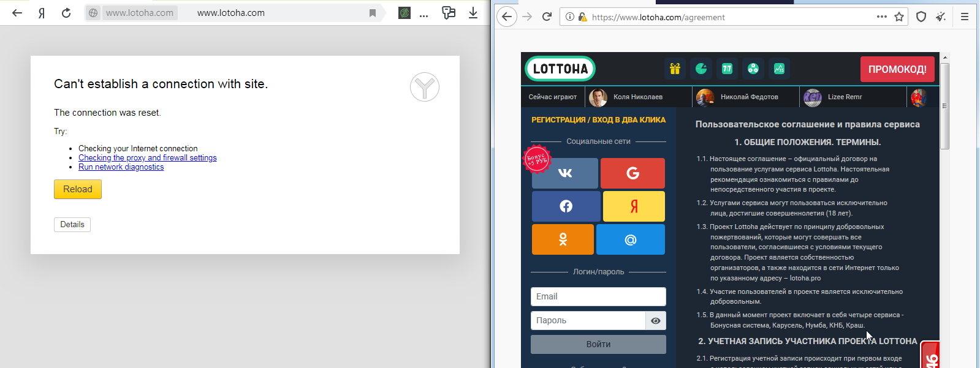The width and height of the screenshot is (980, 368).
Task: Open the Firefox shield protection icon
Action: coord(921,17)
